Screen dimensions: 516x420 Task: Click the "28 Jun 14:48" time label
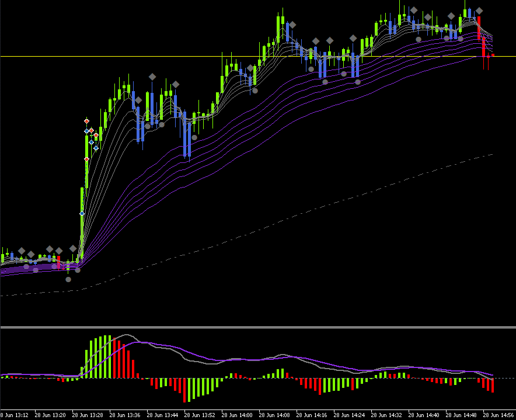coord(461,415)
